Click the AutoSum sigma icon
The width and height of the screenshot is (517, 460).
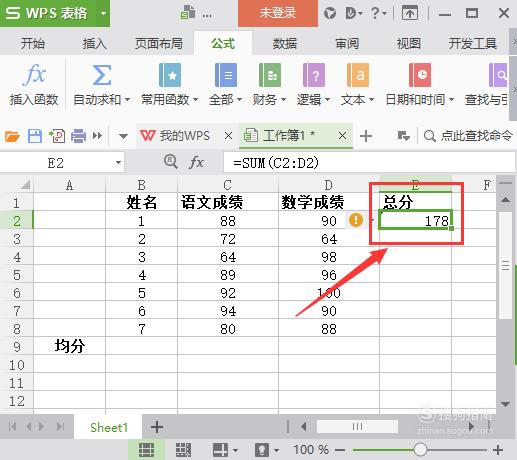pyautogui.click(x=101, y=75)
